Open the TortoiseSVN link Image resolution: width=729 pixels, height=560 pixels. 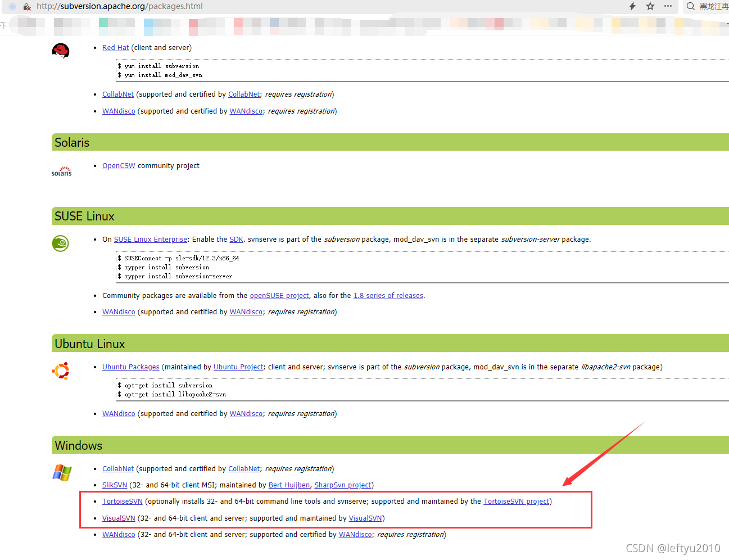coord(123,502)
